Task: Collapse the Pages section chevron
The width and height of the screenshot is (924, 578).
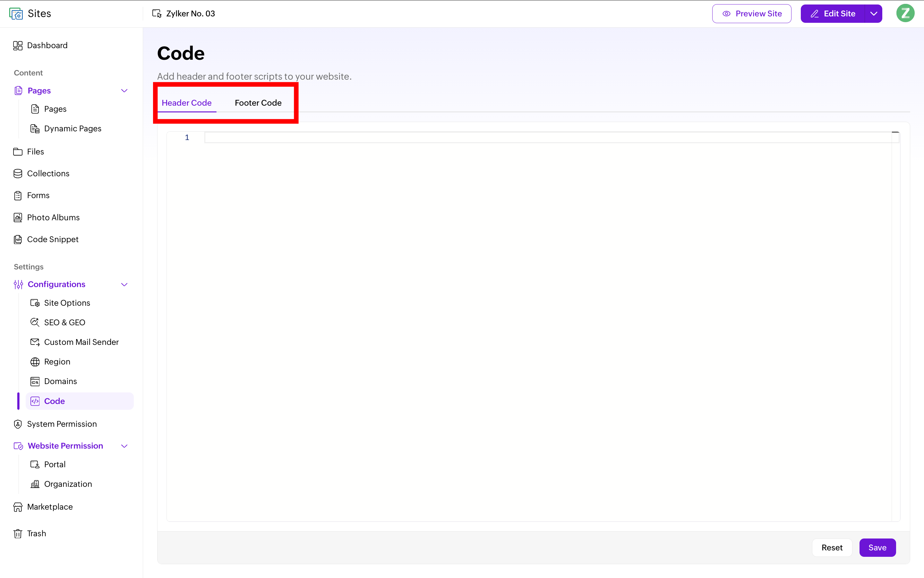Action: pos(124,91)
